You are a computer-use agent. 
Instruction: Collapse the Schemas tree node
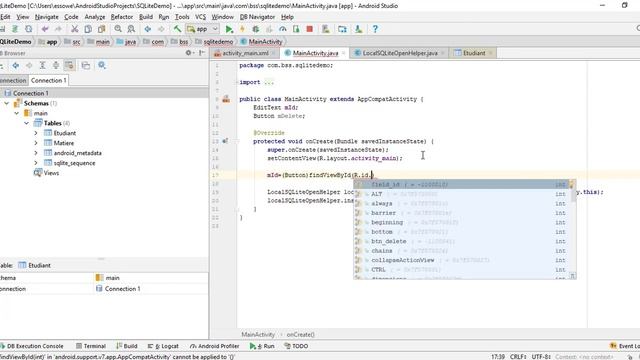pyautogui.click(x=7, y=103)
